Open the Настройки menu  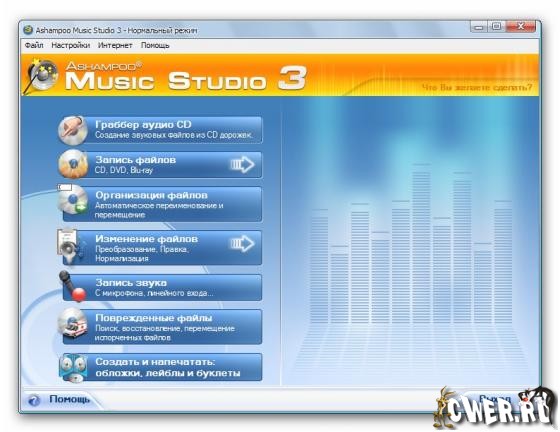point(70,45)
